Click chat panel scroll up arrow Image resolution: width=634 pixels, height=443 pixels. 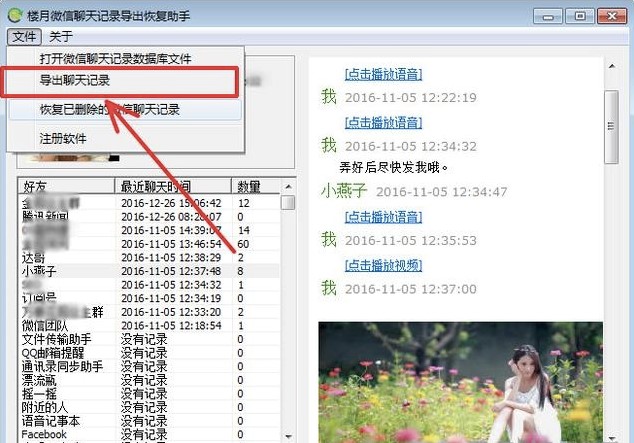(612, 66)
